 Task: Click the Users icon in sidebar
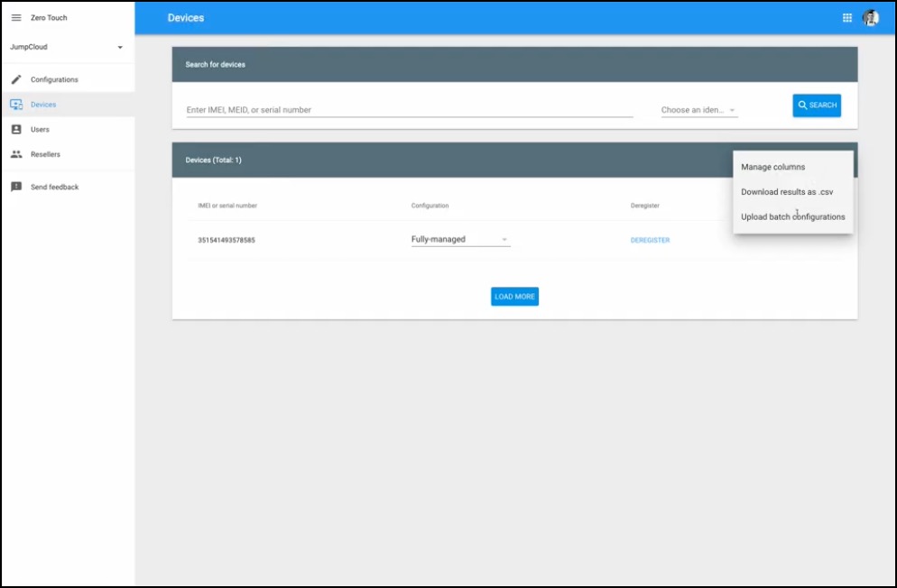16,130
